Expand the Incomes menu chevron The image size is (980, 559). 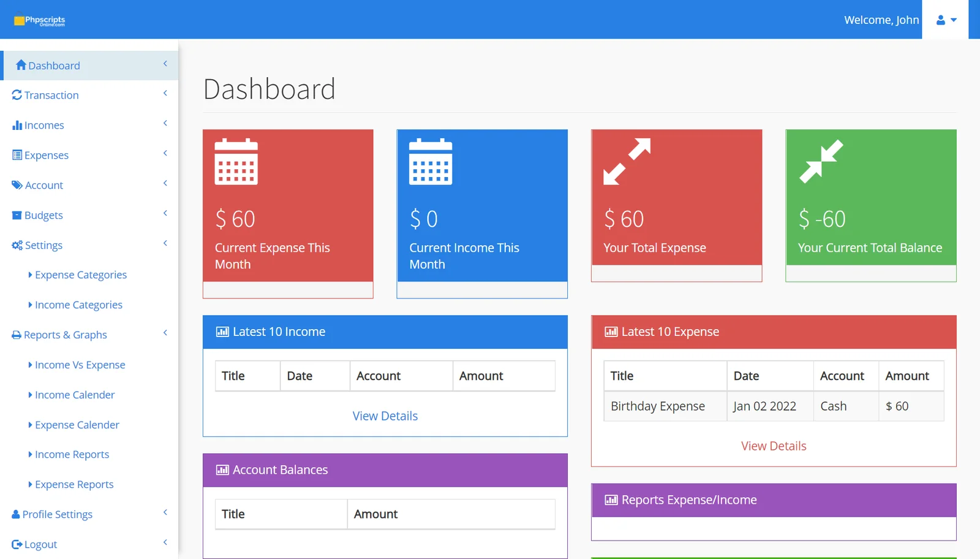(x=165, y=123)
